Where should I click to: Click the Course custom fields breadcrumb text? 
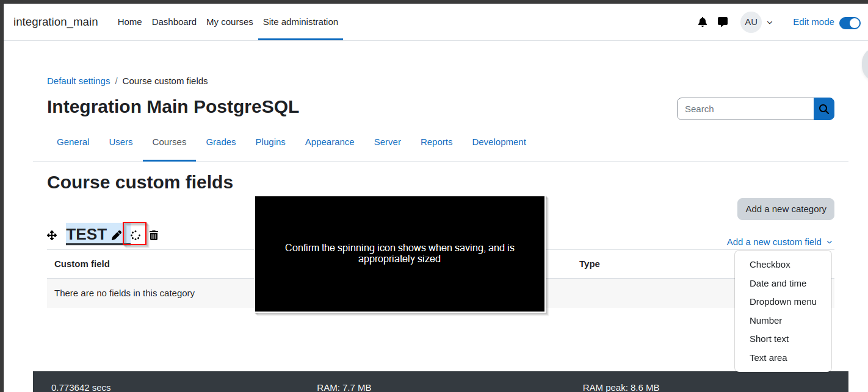click(165, 81)
